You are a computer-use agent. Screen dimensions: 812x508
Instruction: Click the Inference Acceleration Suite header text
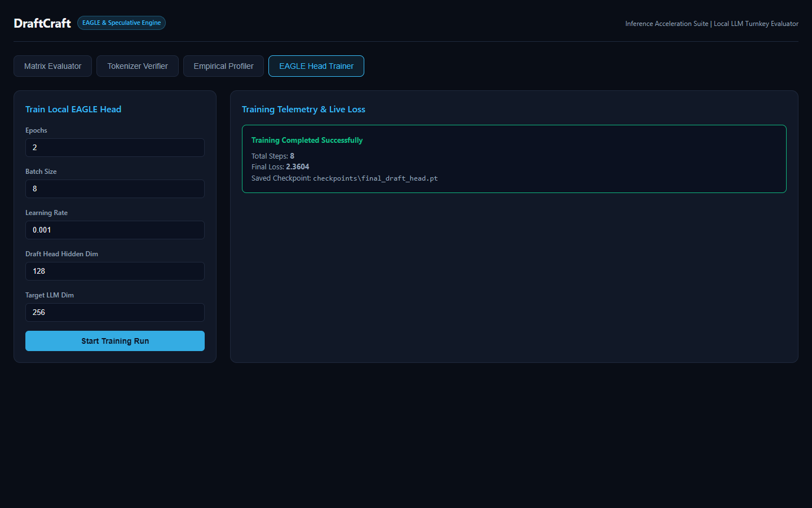[x=712, y=24]
